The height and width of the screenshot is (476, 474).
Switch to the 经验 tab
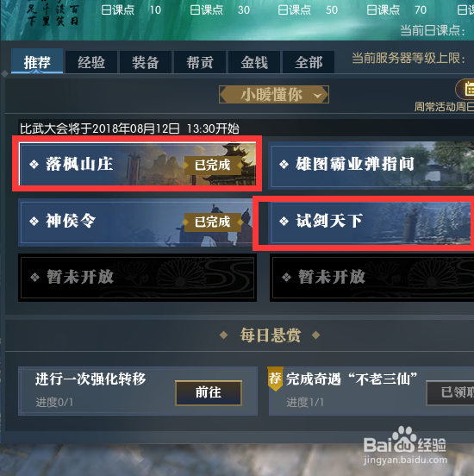91,62
